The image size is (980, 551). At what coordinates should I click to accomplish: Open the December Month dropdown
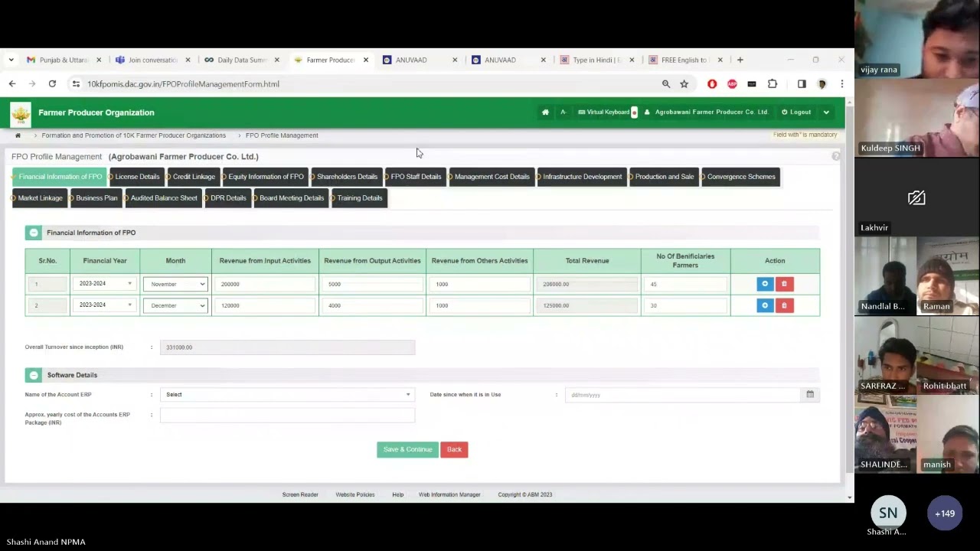click(175, 305)
